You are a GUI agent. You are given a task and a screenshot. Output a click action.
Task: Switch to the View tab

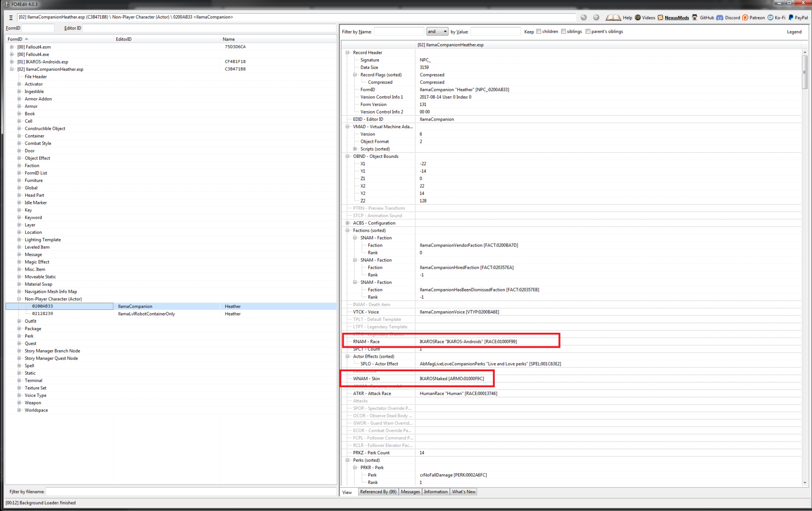pos(348,492)
